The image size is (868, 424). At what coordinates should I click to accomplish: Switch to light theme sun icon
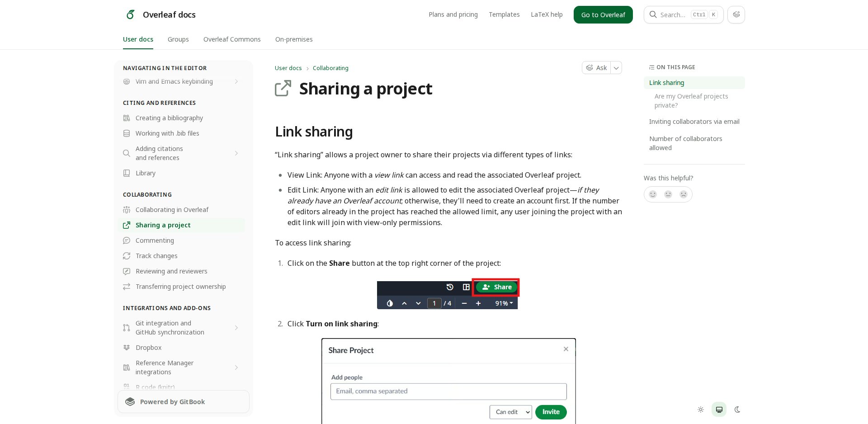tap(701, 410)
